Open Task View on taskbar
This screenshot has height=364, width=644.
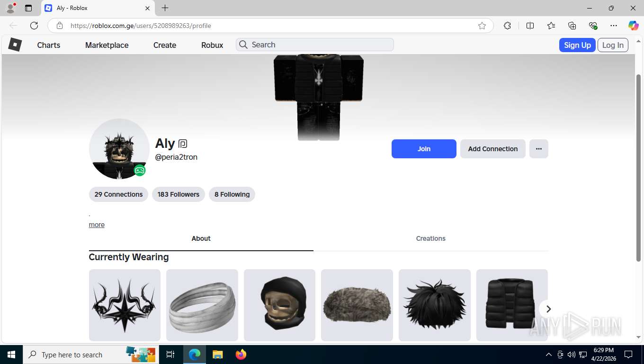pyautogui.click(x=170, y=355)
